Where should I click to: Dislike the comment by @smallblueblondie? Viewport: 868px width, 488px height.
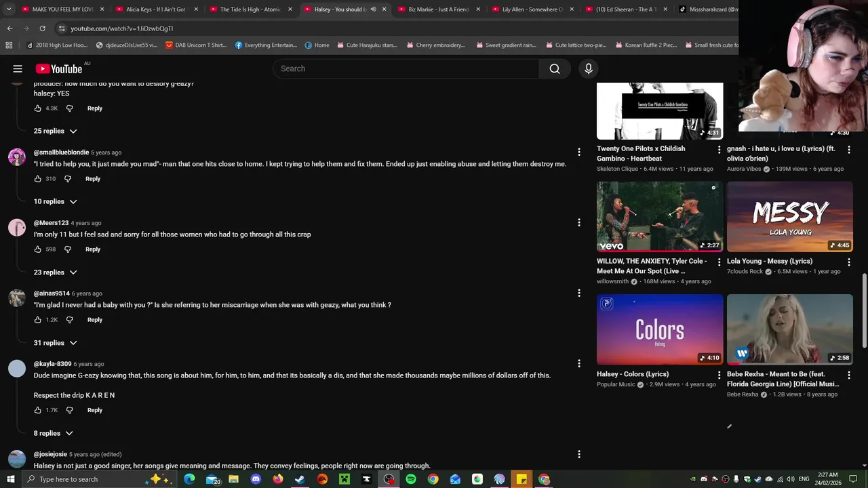68,179
